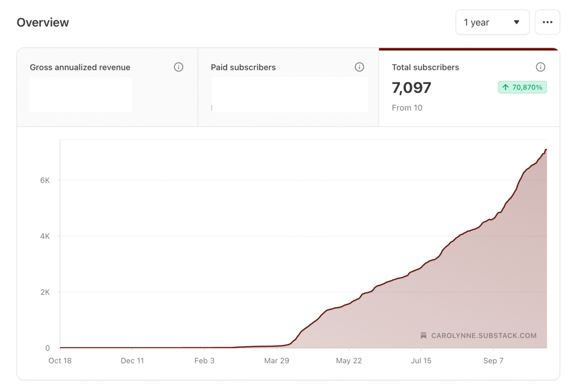Image resolution: width=577 pixels, height=392 pixels.
Task: Click the 7,097 subscriber count
Action: [x=412, y=87]
